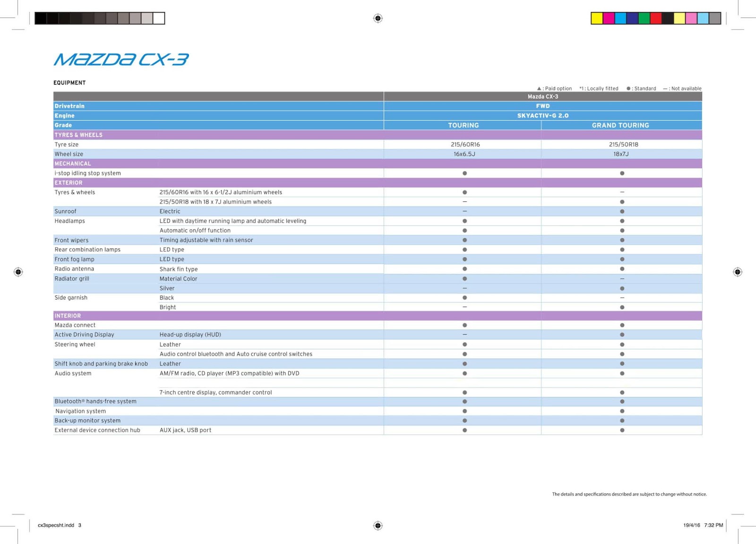Click the Mazda CX-3 logo title

(x=121, y=59)
